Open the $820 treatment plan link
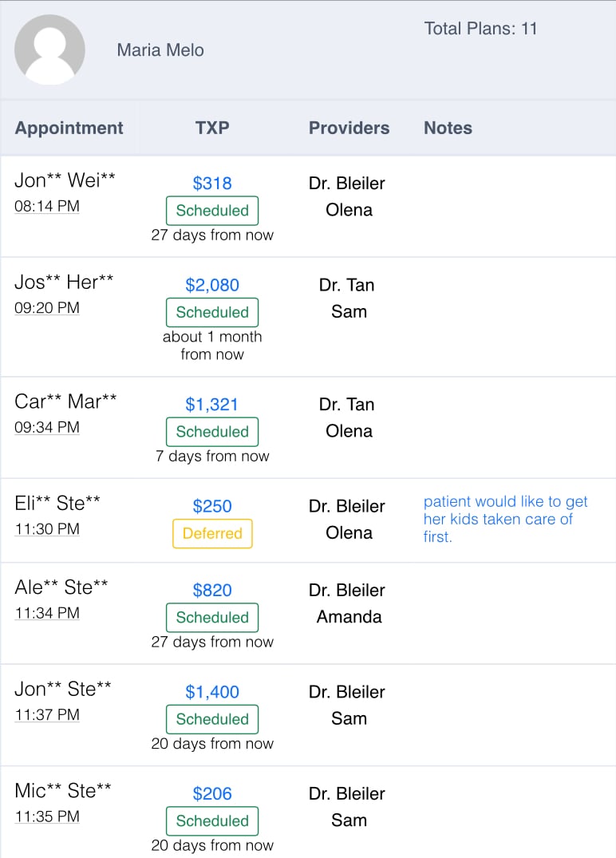The height and width of the screenshot is (858, 616). [x=212, y=591]
